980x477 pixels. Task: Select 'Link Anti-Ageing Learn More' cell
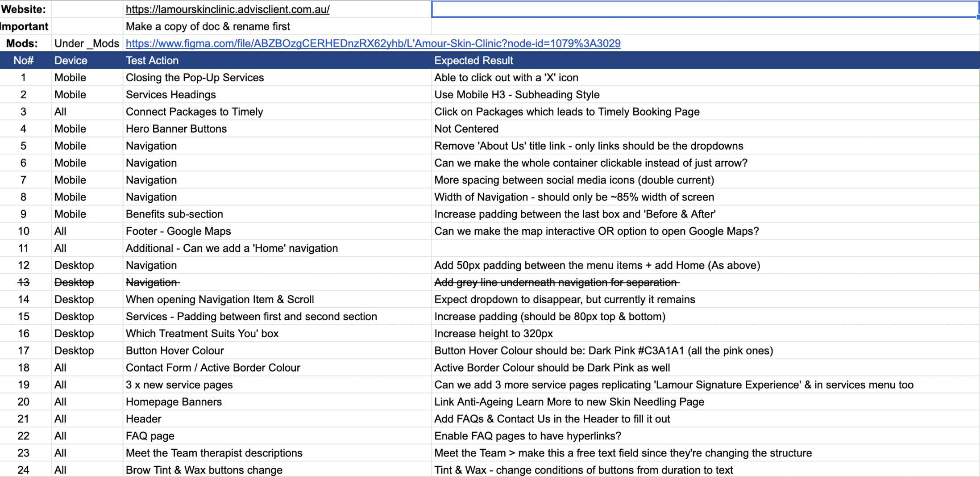pos(705,402)
